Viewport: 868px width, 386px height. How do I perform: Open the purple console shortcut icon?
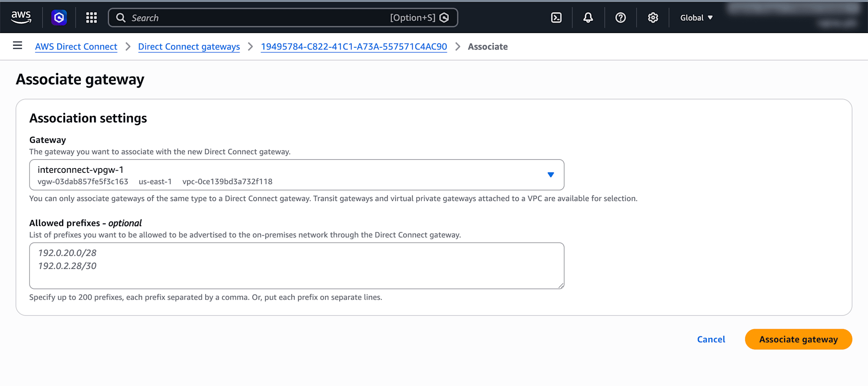(x=59, y=17)
